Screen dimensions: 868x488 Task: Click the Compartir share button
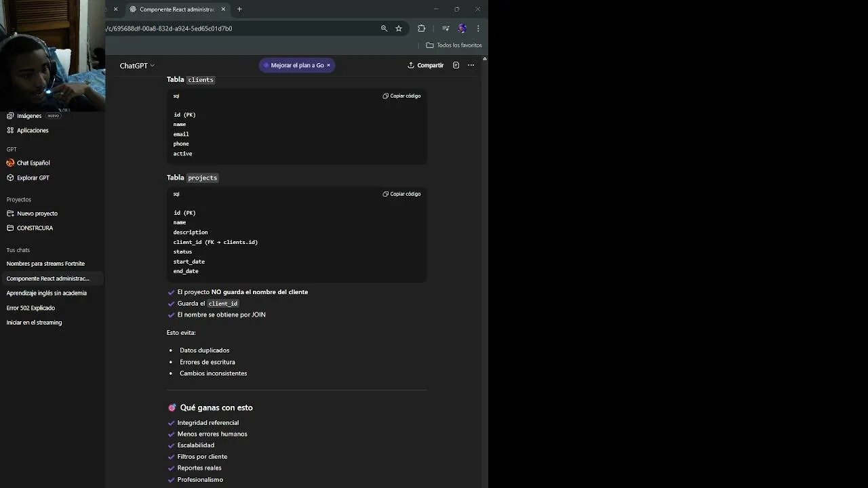[426, 66]
